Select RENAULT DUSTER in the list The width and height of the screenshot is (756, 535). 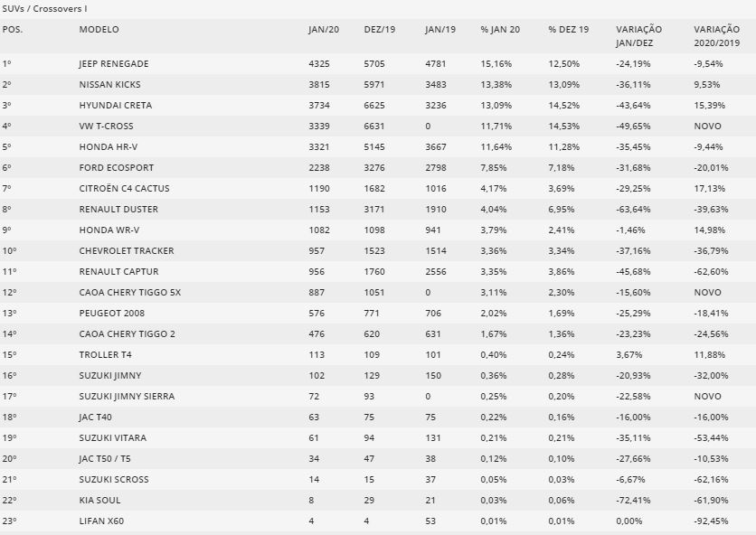pyautogui.click(x=118, y=209)
